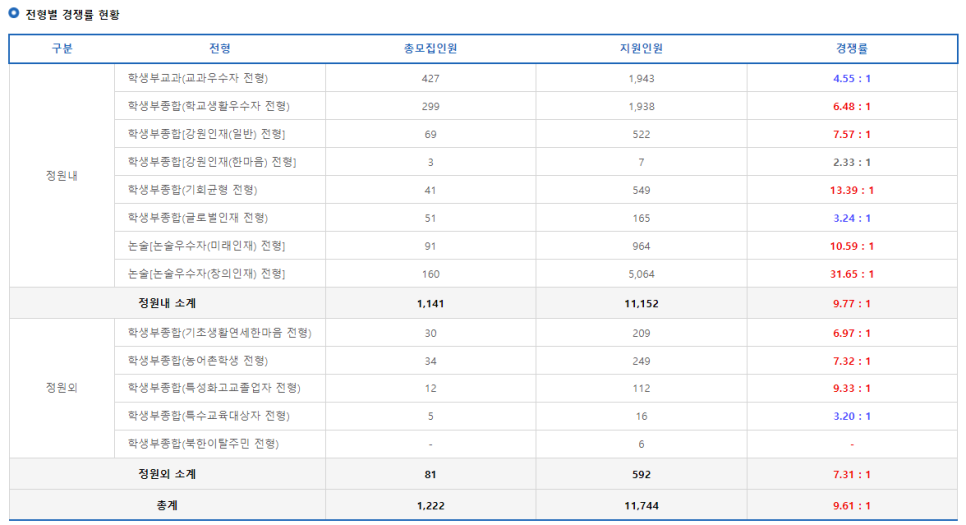Click the 9.77 : 1 subtotal ratio

[852, 303]
